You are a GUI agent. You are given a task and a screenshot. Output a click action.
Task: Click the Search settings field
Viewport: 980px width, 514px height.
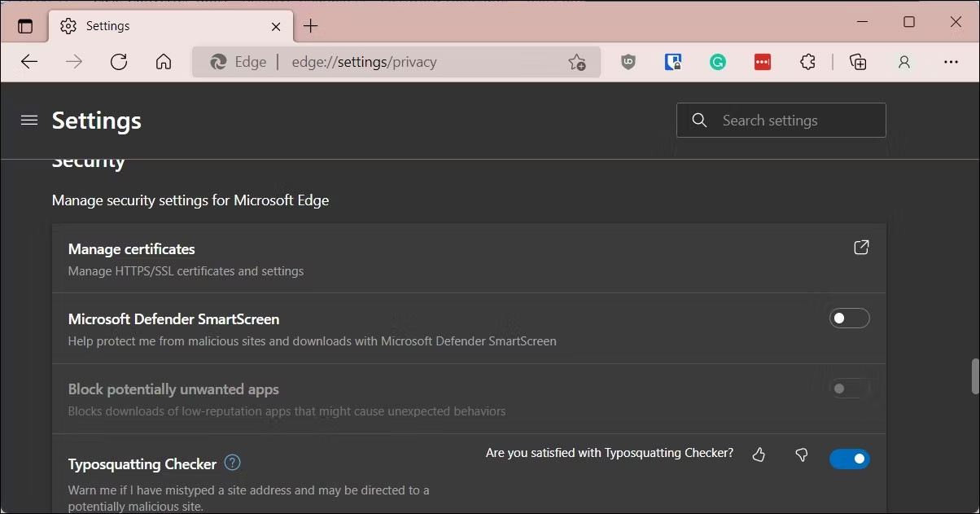[x=781, y=119]
